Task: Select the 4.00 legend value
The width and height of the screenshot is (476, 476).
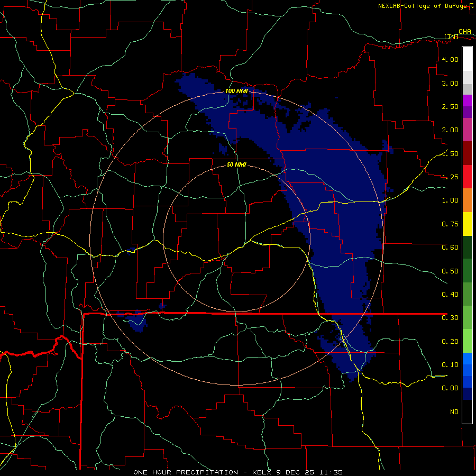Action: [x=450, y=59]
